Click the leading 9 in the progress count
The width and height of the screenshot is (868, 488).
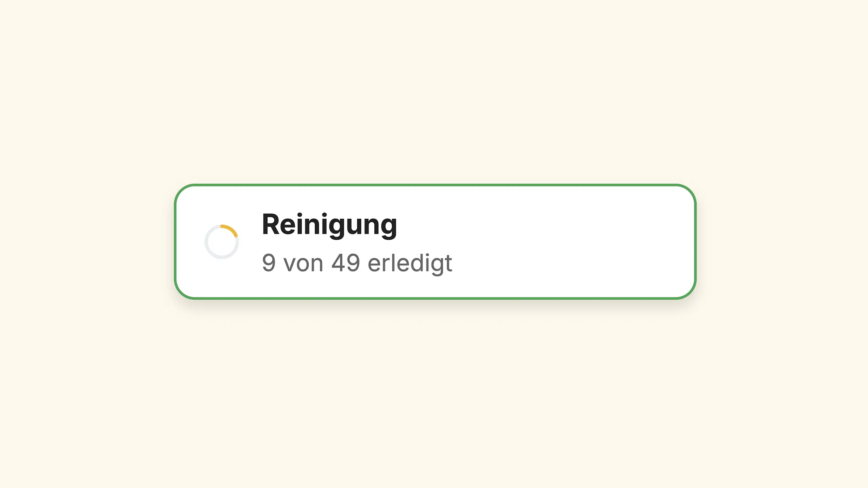269,263
